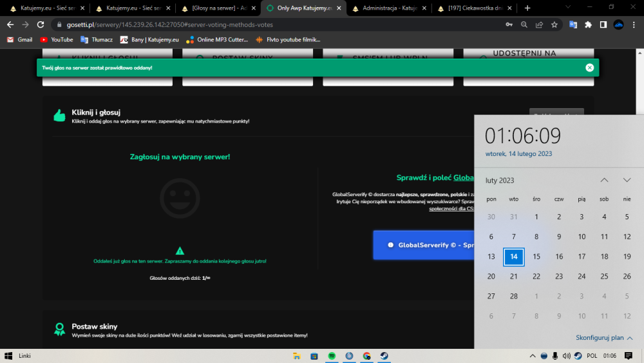Screen dimensions: 644x363
Task: Click the address bar URL
Action: click(x=169, y=25)
